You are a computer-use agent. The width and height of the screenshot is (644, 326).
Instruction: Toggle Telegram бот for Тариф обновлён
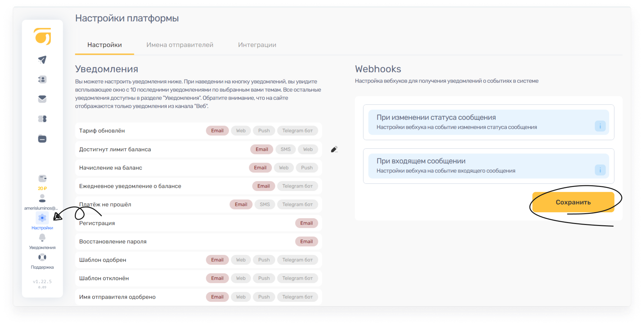click(298, 131)
